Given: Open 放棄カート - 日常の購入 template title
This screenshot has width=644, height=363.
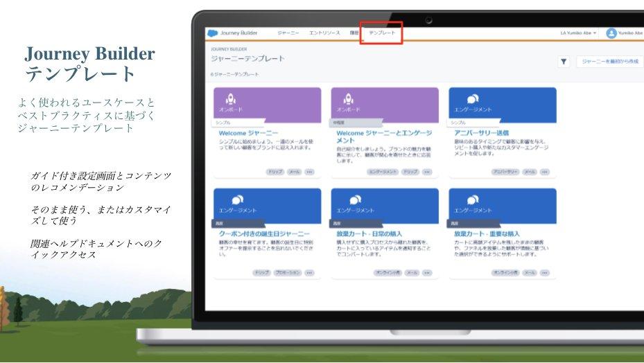Looking at the screenshot, I should 369,233.
